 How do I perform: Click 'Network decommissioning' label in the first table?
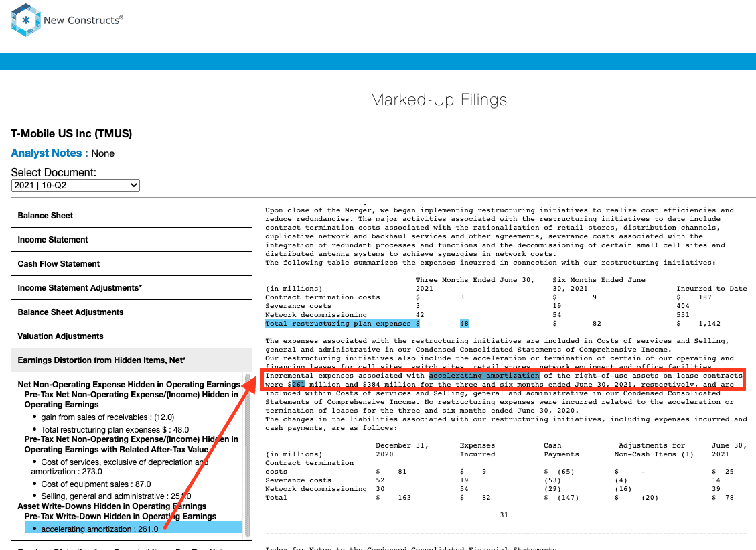[316, 315]
